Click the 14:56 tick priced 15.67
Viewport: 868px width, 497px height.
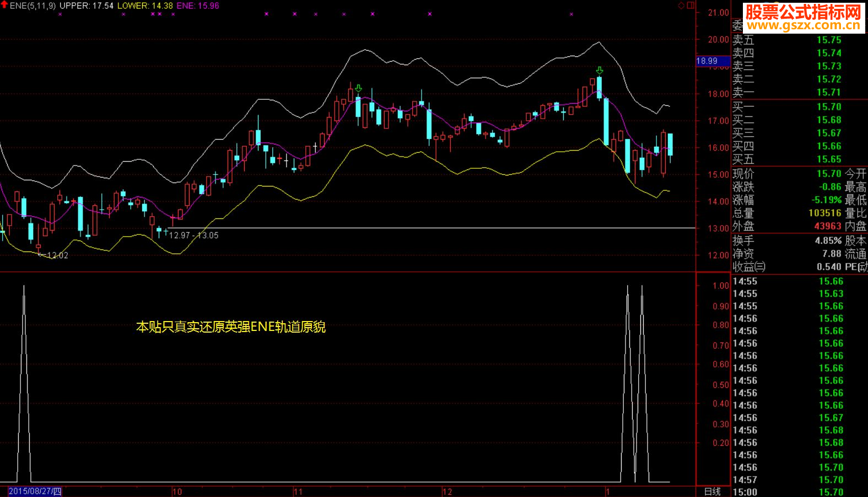pos(788,418)
